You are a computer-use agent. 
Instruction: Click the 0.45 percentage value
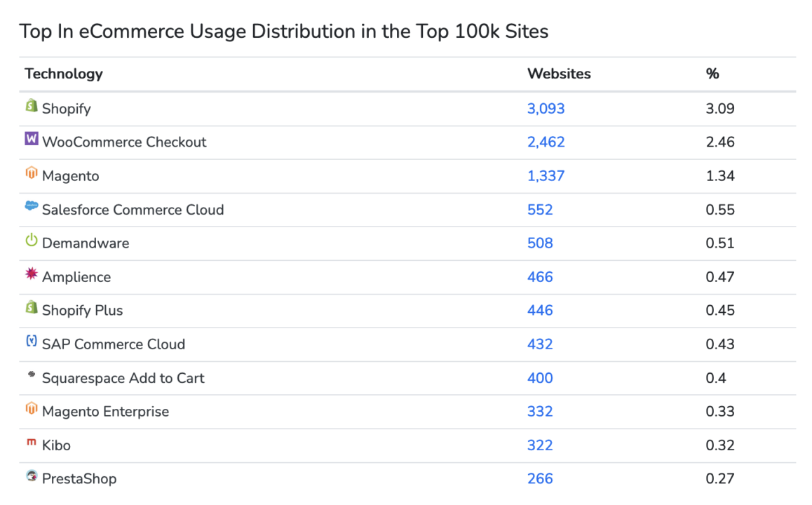[720, 310]
